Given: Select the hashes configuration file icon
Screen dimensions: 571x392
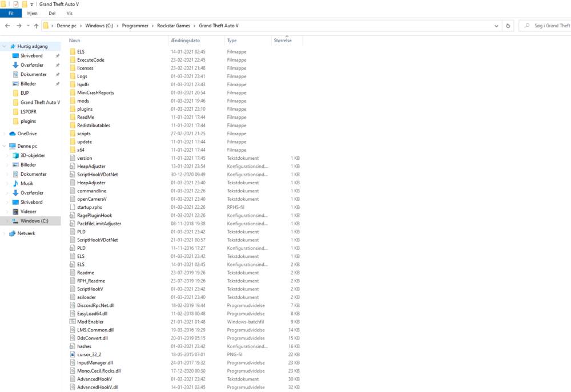Looking at the screenshot, I should click(73, 346).
